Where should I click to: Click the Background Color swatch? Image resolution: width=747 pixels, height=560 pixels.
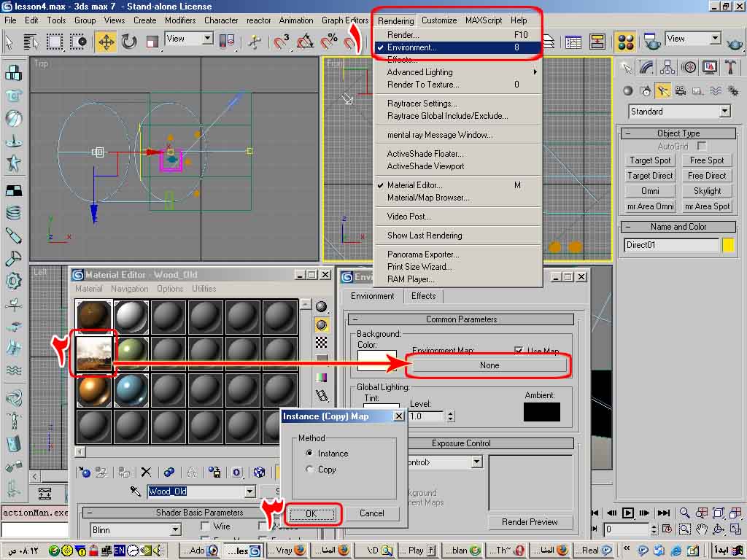click(376, 360)
